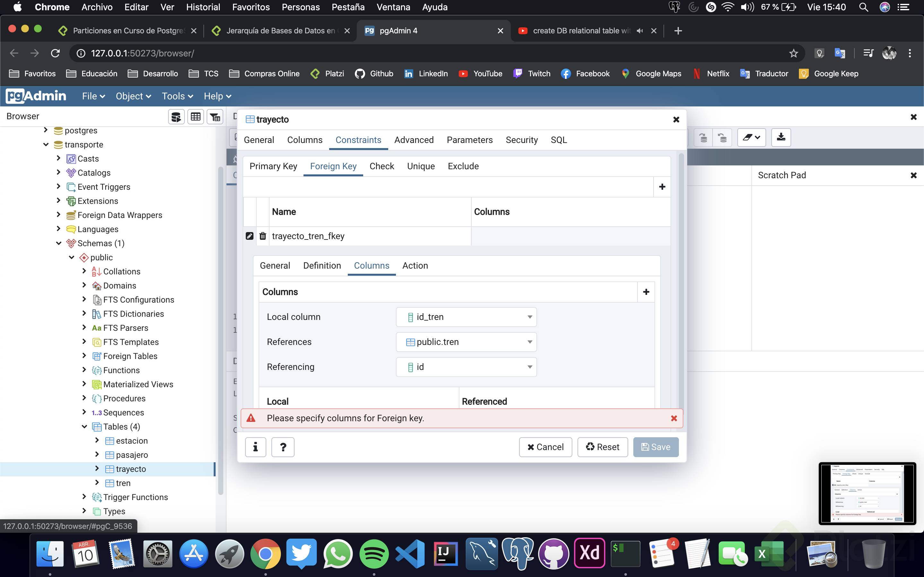Screen dimensions: 924x577
Task: Delete the trayecto_tren_fkey row via trash icon
Action: [x=263, y=236]
